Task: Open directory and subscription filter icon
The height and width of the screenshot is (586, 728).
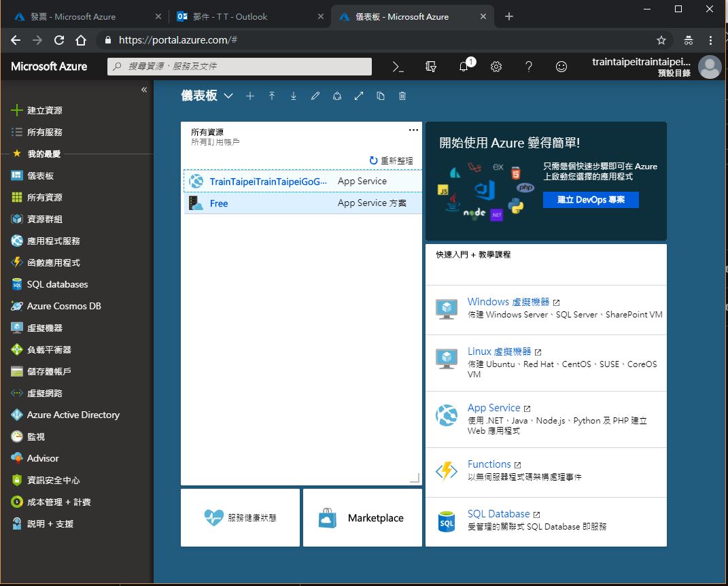Action: pyautogui.click(x=431, y=67)
